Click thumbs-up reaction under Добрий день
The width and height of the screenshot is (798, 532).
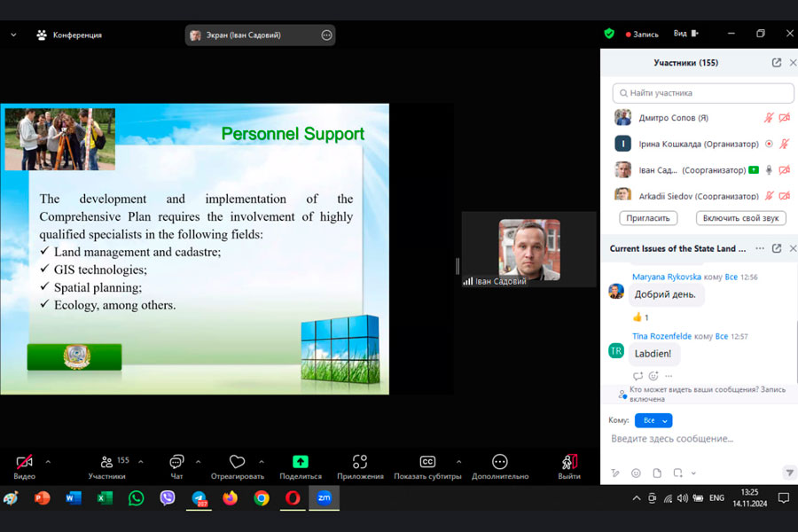640,317
